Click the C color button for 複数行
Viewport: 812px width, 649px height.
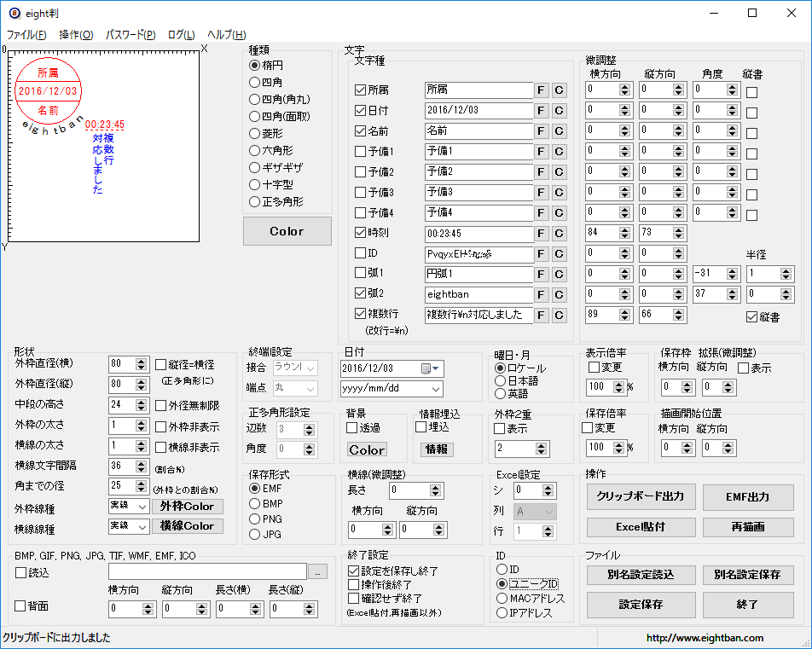click(559, 315)
